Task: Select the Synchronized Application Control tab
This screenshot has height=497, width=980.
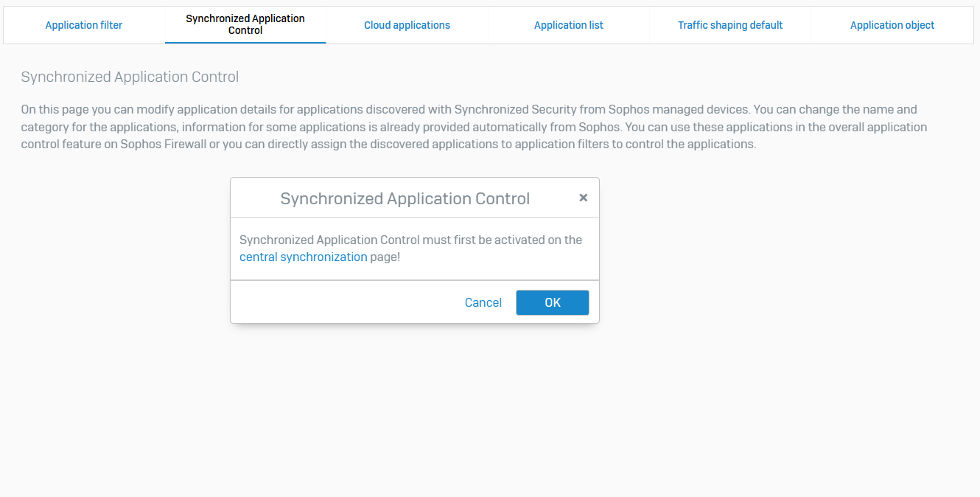Action: click(245, 24)
